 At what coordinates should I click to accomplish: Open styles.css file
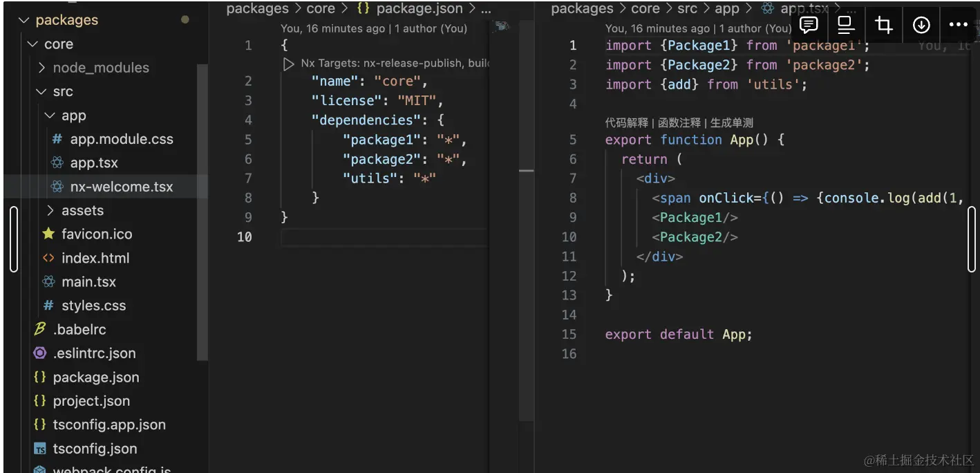tap(93, 306)
